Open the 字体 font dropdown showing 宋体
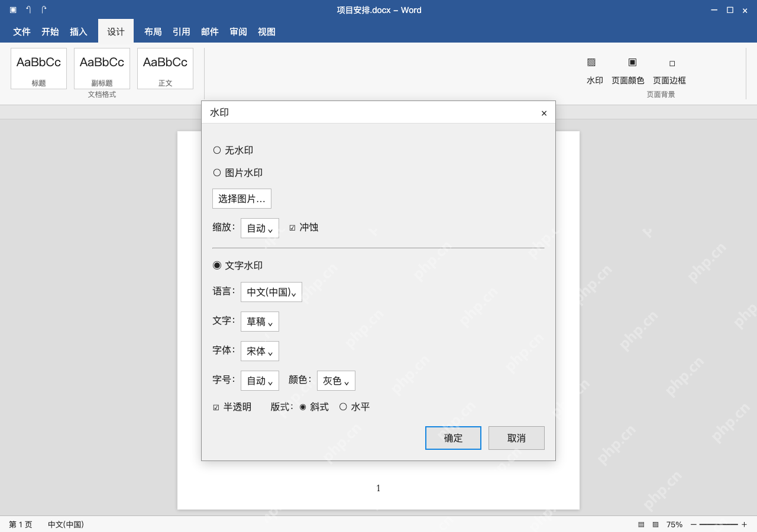757x532 pixels. [260, 351]
